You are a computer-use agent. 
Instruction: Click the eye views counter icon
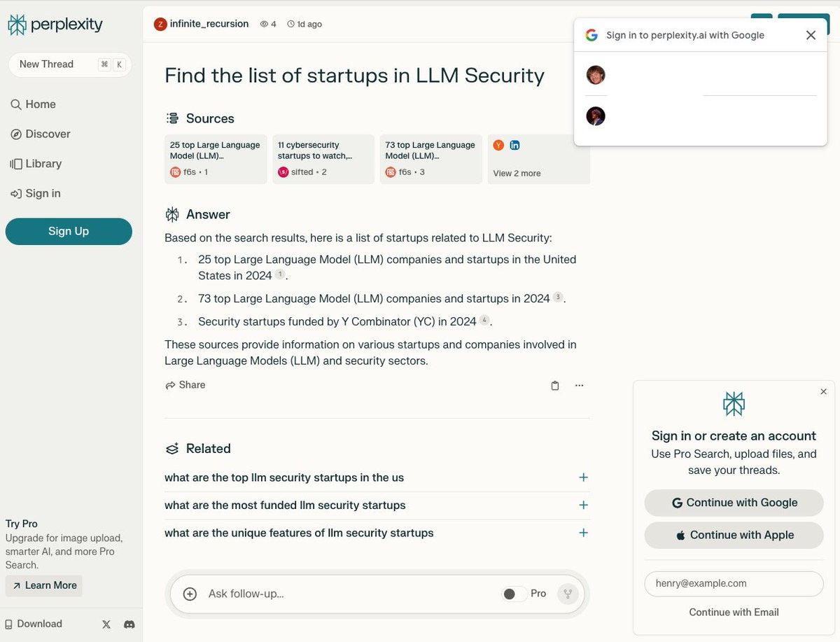click(264, 24)
